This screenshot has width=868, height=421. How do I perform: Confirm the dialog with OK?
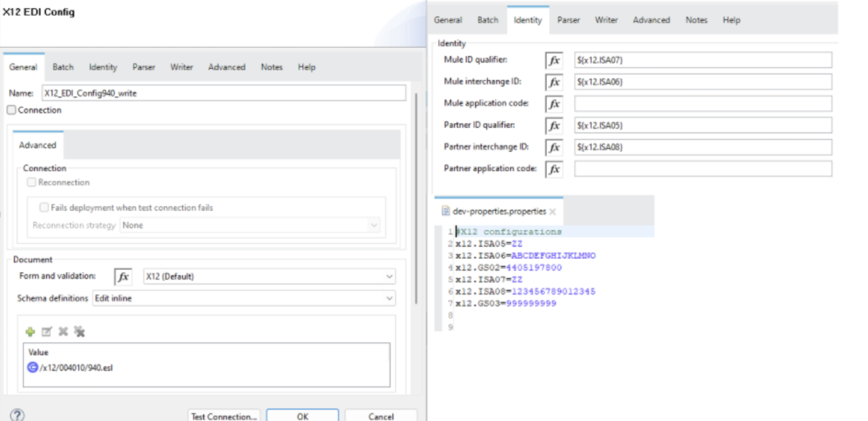tap(302, 416)
